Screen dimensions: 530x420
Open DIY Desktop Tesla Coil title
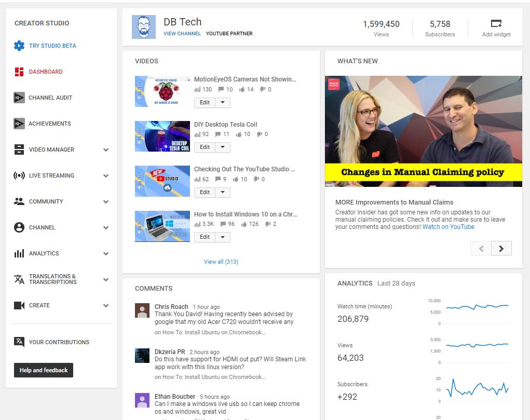(225, 125)
